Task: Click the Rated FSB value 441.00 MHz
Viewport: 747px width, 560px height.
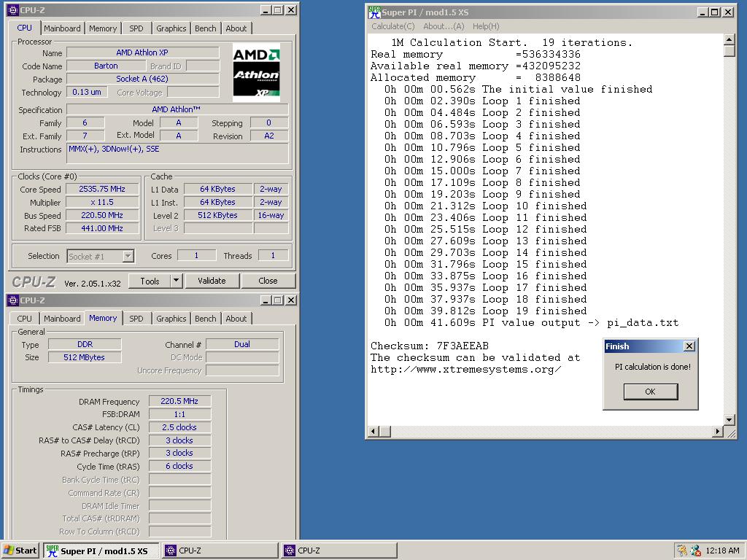Action: click(x=102, y=228)
